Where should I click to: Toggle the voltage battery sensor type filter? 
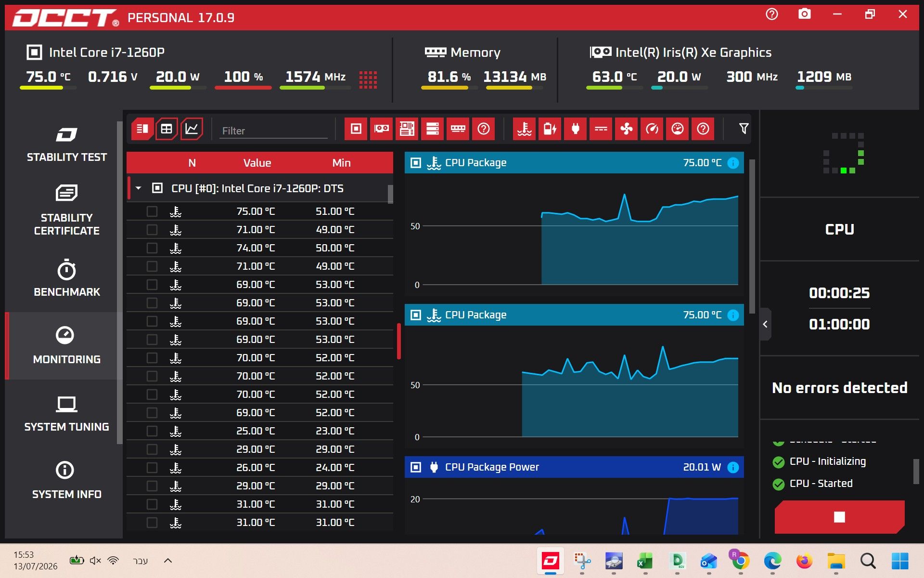click(x=550, y=129)
